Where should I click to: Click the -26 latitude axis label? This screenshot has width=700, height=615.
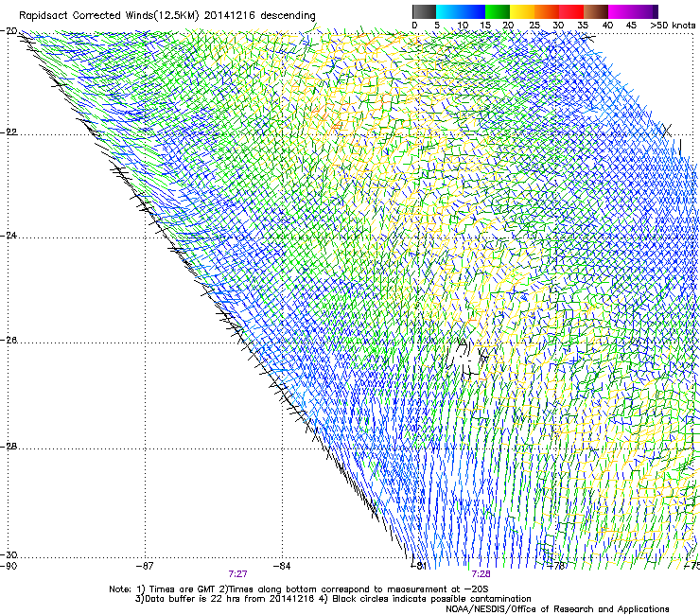tap(9, 341)
